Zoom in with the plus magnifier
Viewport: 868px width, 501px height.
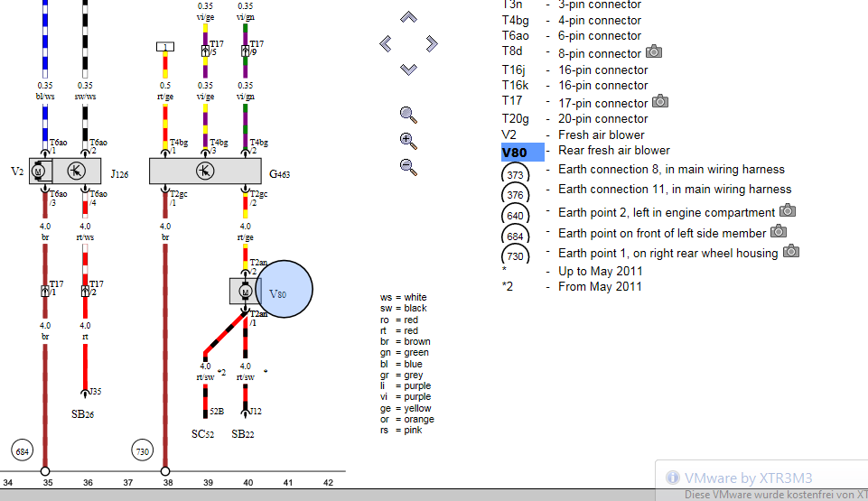[408, 141]
